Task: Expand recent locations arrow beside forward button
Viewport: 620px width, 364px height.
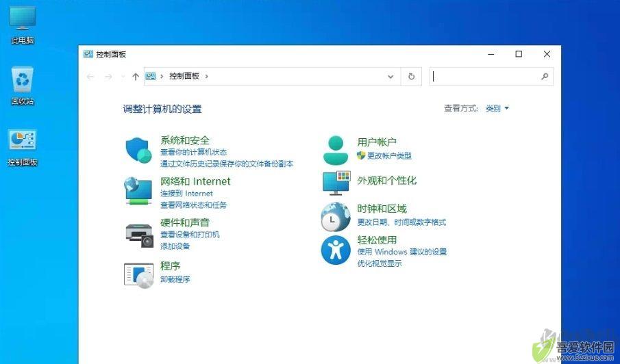Action: coord(123,77)
